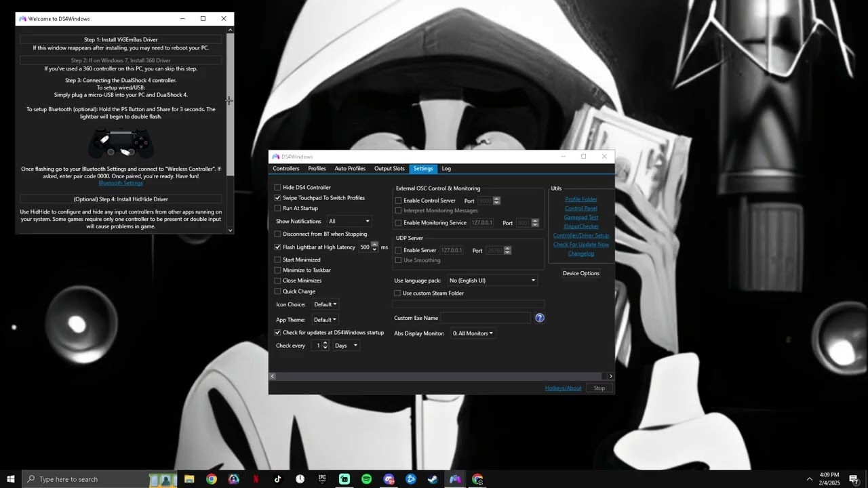Open the Changelog link
868x488 pixels.
(x=581, y=253)
